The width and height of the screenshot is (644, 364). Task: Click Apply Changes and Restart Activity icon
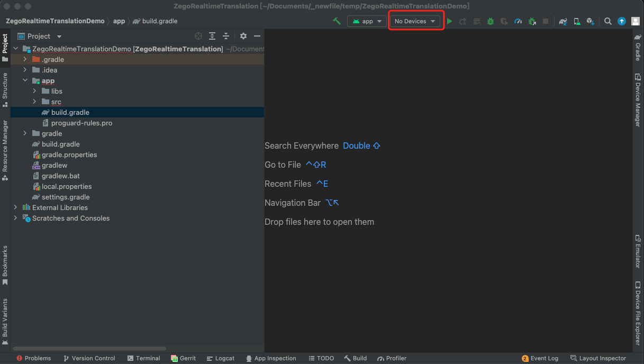(463, 21)
